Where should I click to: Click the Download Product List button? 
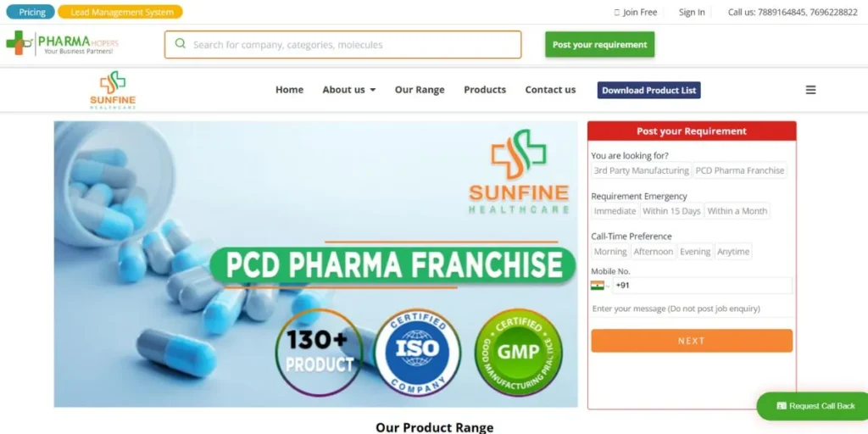click(648, 90)
